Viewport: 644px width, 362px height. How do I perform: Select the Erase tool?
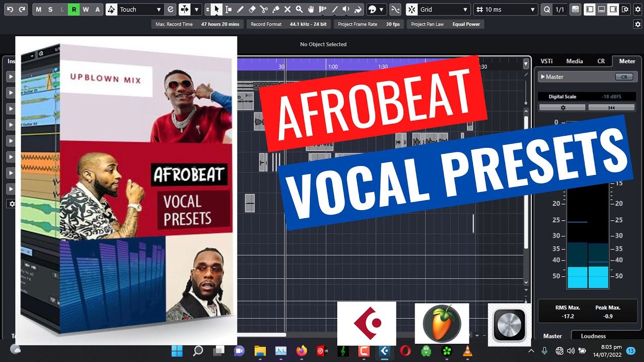(252, 10)
